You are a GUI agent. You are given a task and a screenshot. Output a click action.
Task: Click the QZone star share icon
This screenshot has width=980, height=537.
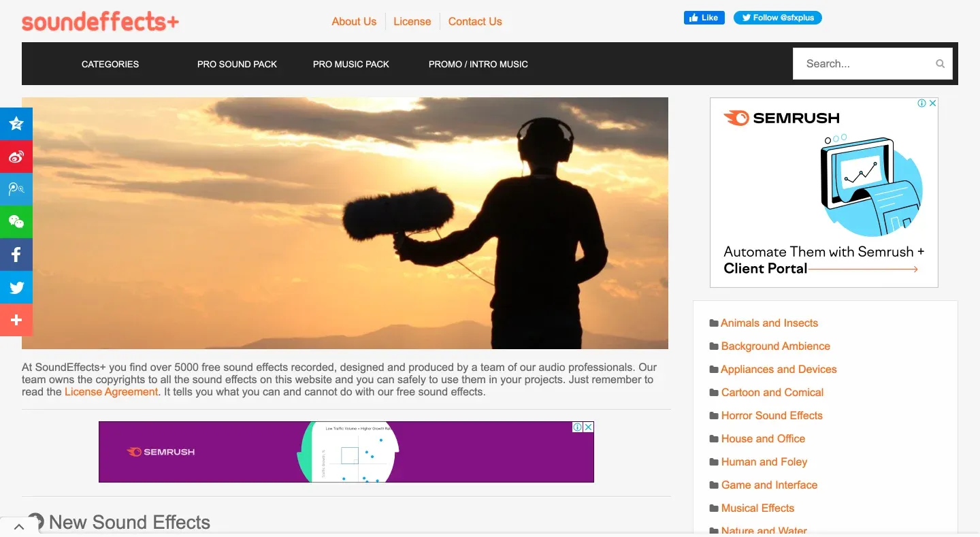click(16, 124)
